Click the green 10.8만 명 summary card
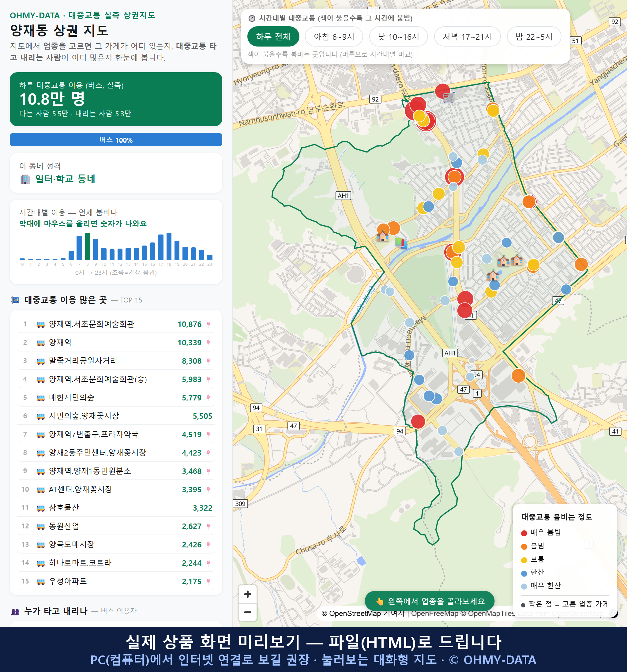Screen dimensions: 627x672 (x=116, y=99)
